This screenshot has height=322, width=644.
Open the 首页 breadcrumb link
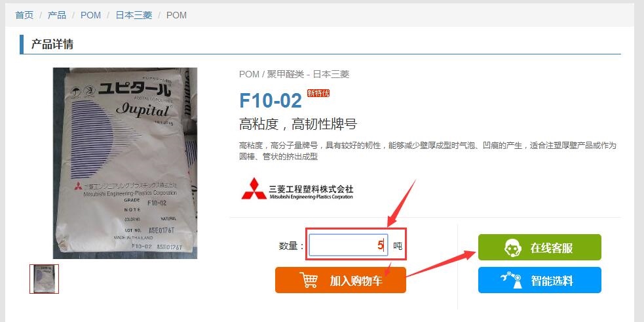[x=24, y=15]
